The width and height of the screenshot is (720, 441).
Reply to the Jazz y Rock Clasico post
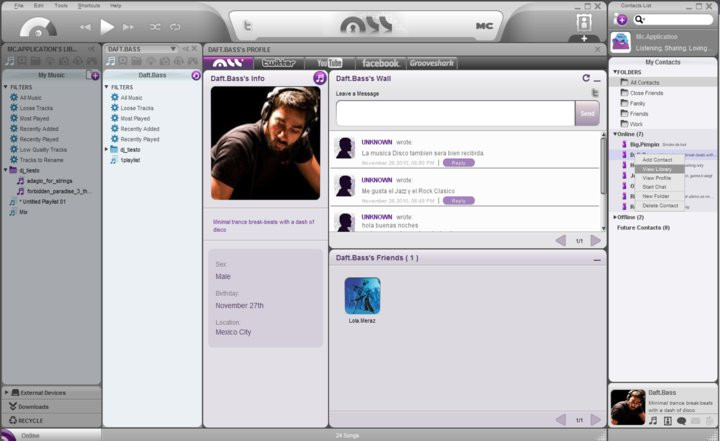pos(459,201)
